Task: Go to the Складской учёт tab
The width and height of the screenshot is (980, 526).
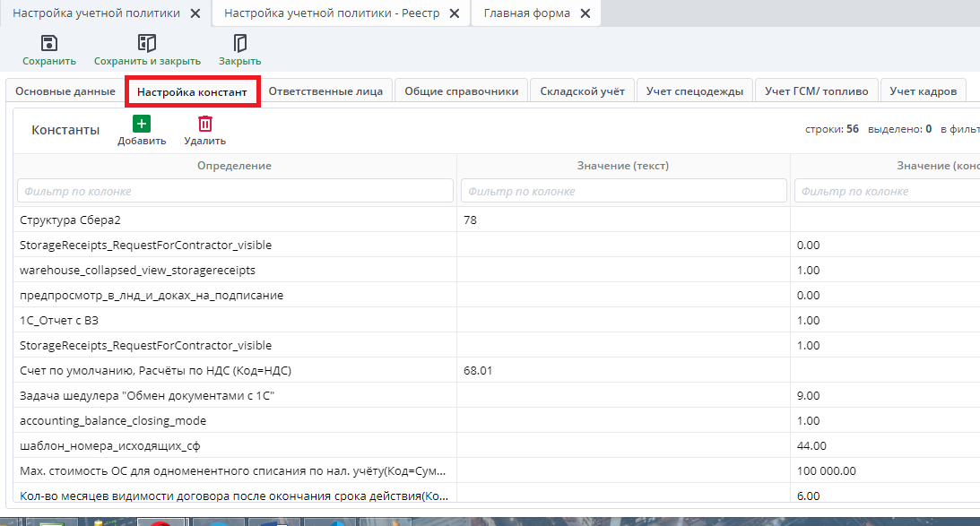Action: pyautogui.click(x=582, y=91)
